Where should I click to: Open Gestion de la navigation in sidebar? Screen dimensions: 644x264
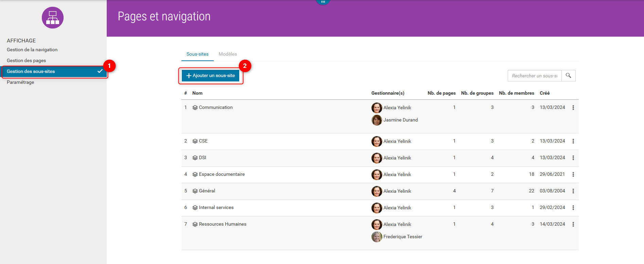coord(32,50)
